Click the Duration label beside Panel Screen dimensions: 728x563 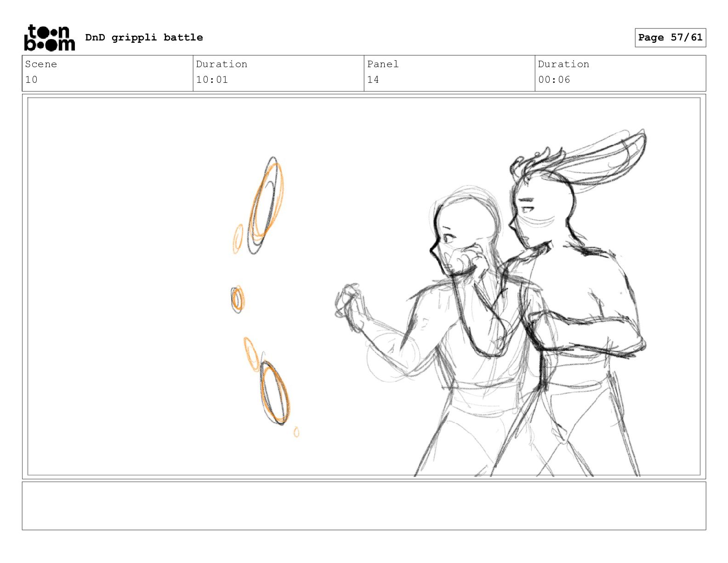(x=563, y=64)
